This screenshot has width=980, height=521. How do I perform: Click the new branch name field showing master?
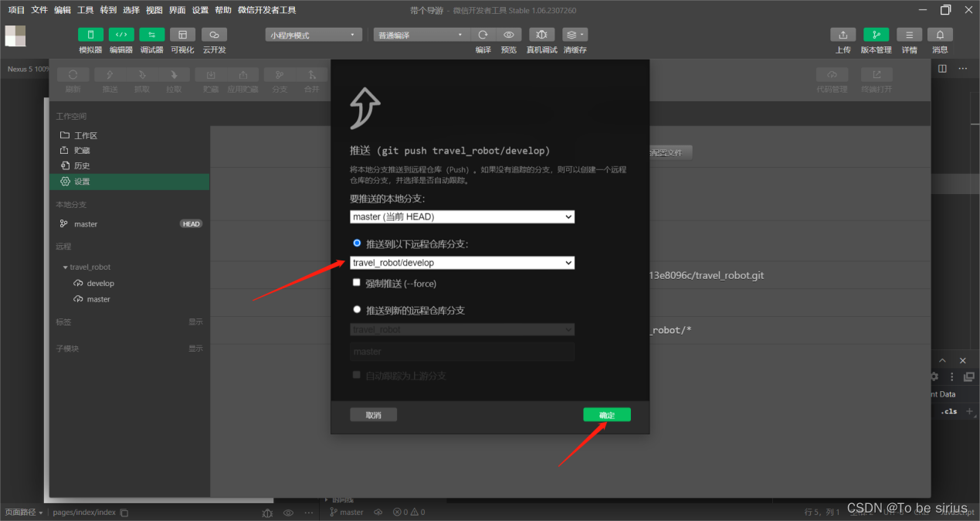tap(462, 352)
